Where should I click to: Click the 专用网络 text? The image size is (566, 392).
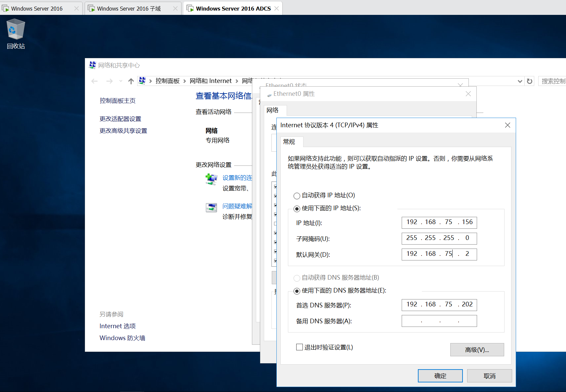pyautogui.click(x=218, y=140)
